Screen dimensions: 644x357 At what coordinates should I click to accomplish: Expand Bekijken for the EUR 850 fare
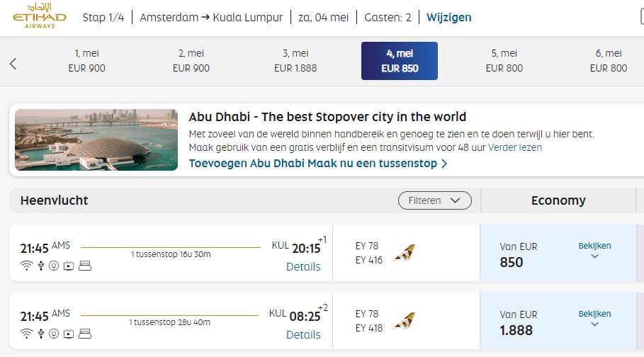point(594,251)
